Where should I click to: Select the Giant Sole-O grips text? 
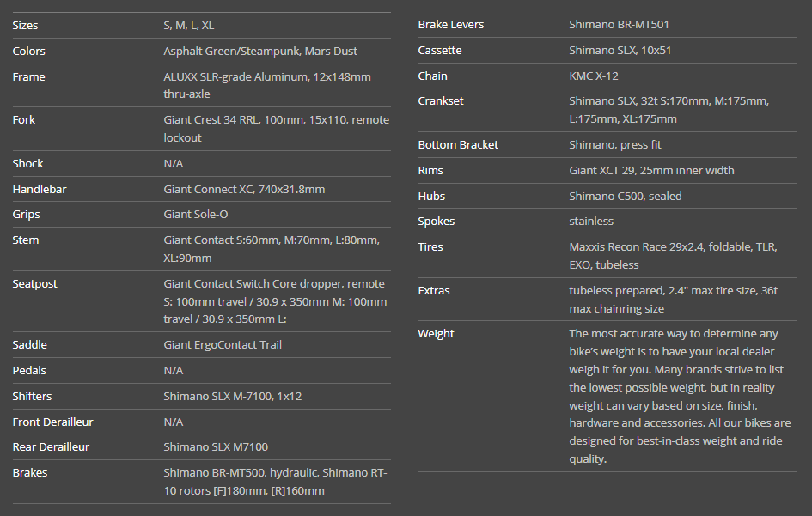[196, 215]
